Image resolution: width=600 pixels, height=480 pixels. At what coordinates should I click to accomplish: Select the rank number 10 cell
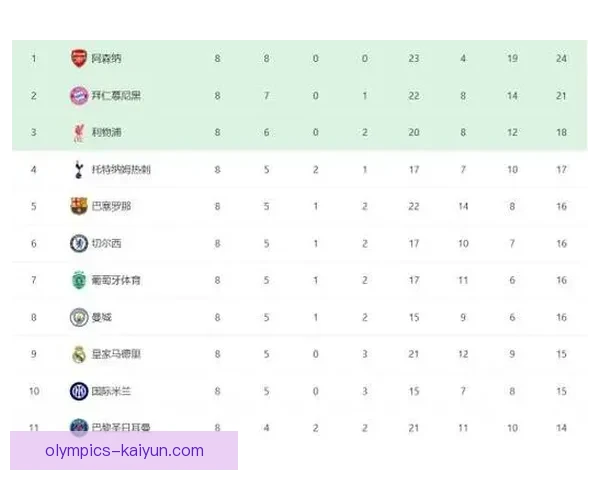click(33, 391)
